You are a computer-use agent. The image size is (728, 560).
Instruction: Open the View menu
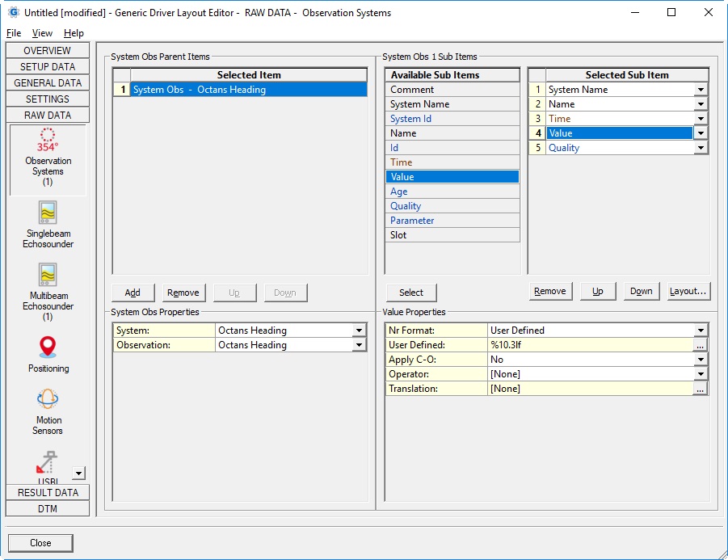click(42, 33)
